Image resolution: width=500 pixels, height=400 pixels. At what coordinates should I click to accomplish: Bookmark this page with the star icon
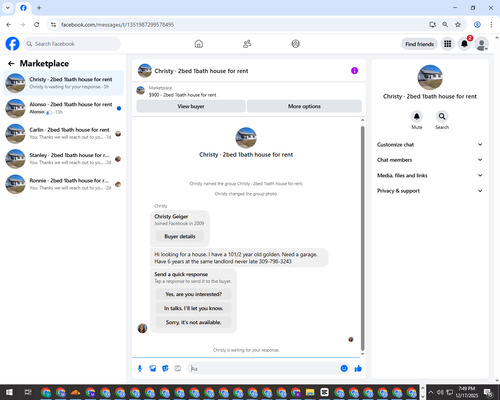click(458, 25)
